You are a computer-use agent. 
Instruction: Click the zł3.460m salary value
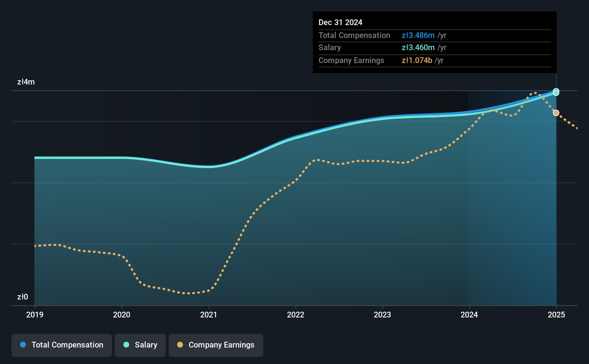418,47
